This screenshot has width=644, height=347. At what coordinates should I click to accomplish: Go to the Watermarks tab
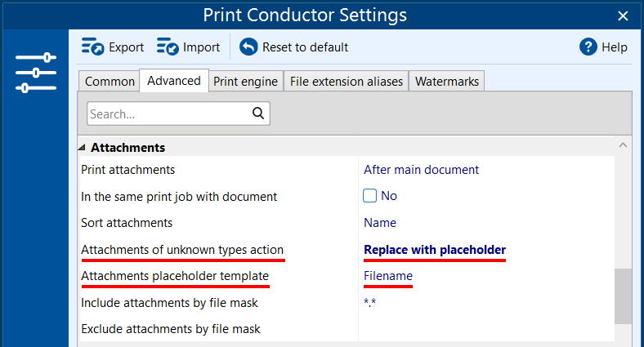pyautogui.click(x=447, y=81)
